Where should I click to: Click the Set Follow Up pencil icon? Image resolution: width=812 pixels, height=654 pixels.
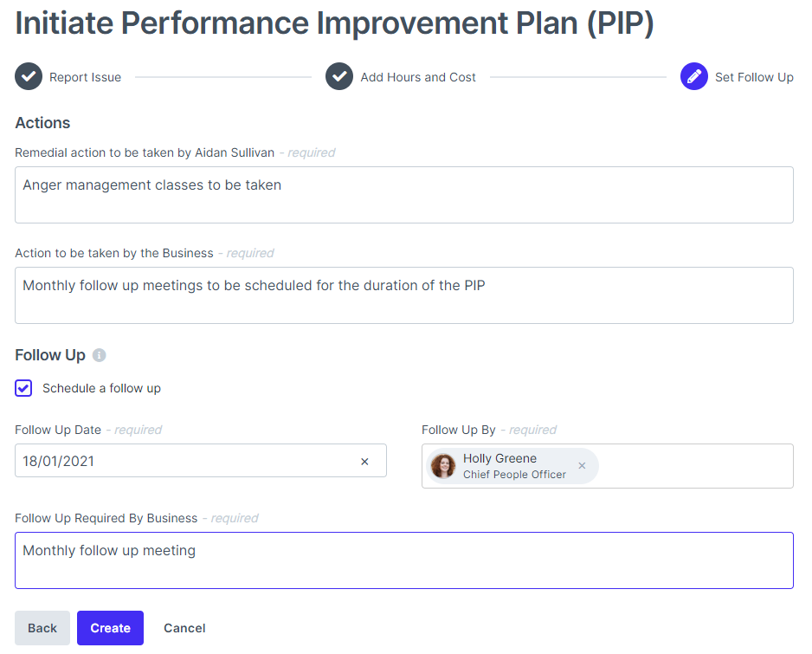pyautogui.click(x=694, y=77)
